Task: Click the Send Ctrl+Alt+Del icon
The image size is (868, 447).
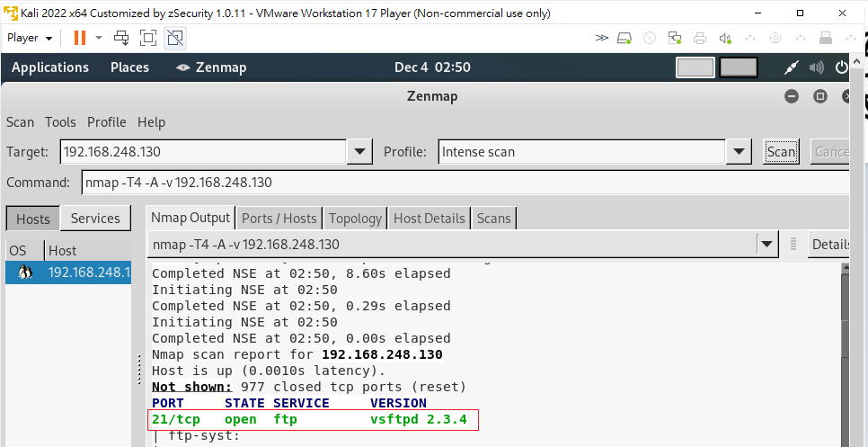Action: pos(121,38)
